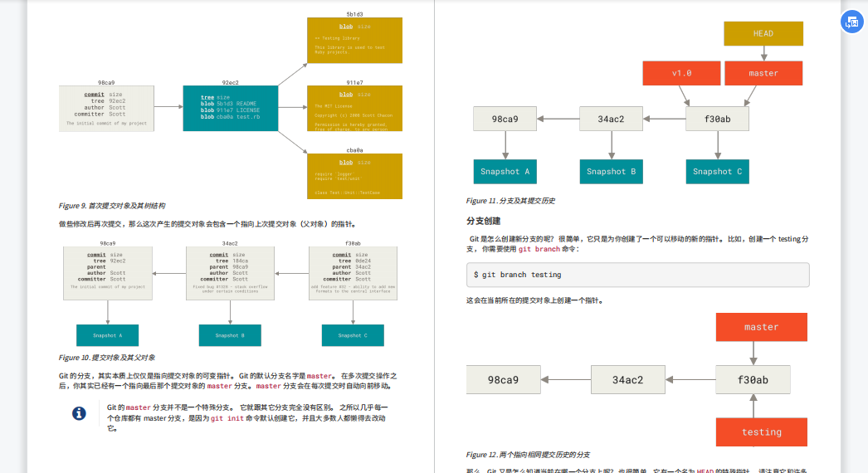
Task: Click the 34ac2 commit node in Figure 11
Action: [611, 119]
